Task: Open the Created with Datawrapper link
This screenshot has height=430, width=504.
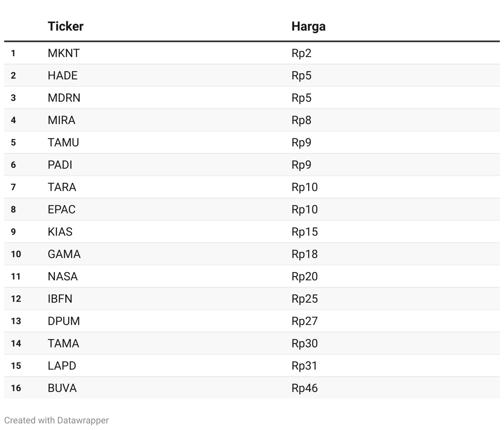Action: 57,420
